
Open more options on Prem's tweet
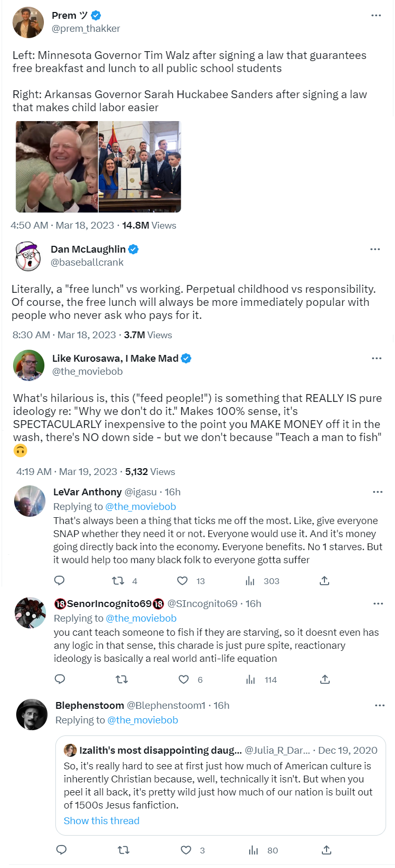click(x=376, y=16)
